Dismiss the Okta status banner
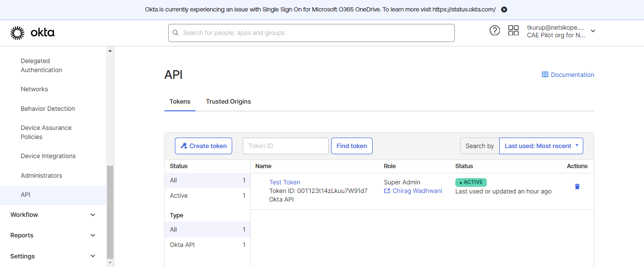The image size is (644, 267). (x=504, y=10)
